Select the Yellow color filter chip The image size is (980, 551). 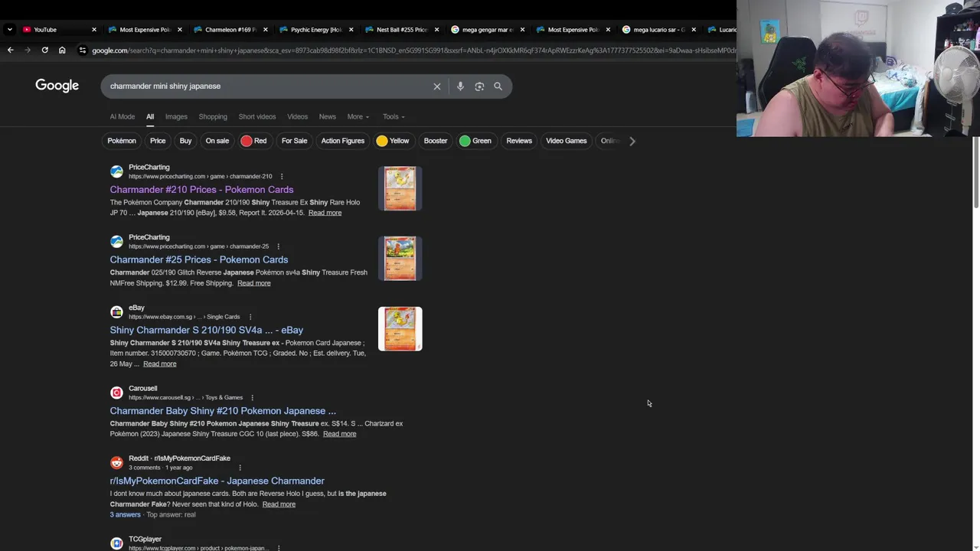[x=393, y=141]
